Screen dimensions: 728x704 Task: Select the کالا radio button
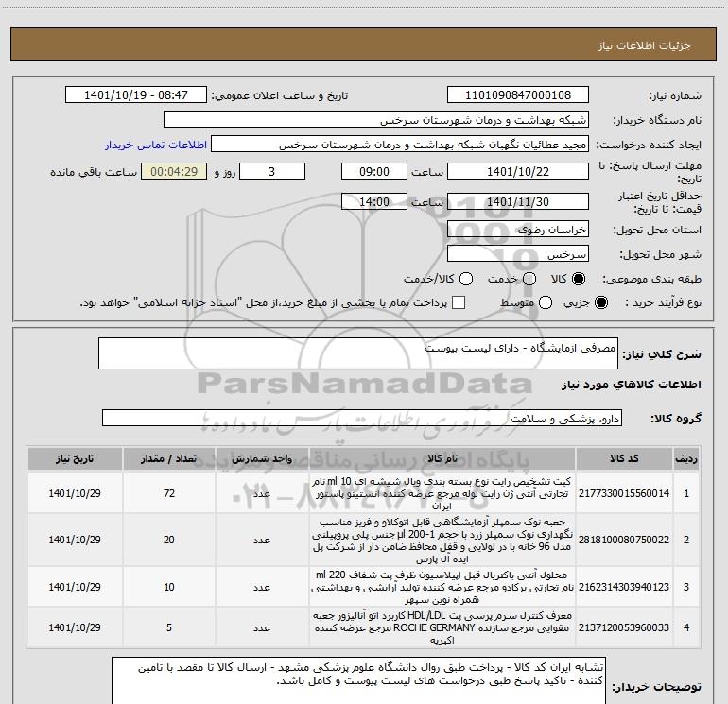click(579, 279)
